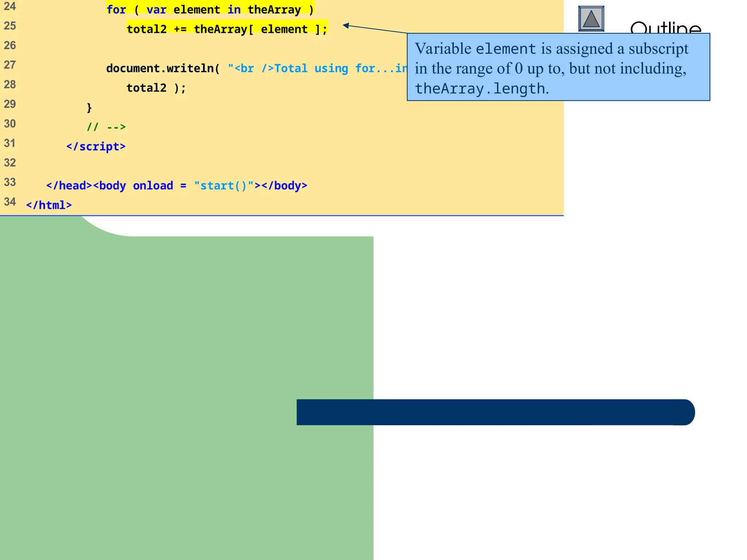747x560 pixels.
Task: Click the 'Outline' heading text
Action: pyautogui.click(x=666, y=27)
